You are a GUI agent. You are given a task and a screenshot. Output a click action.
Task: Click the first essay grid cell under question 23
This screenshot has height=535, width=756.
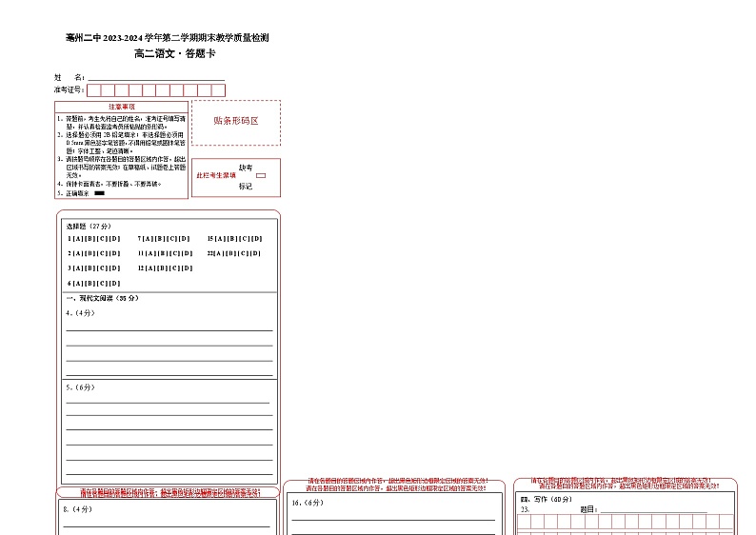(x=524, y=522)
